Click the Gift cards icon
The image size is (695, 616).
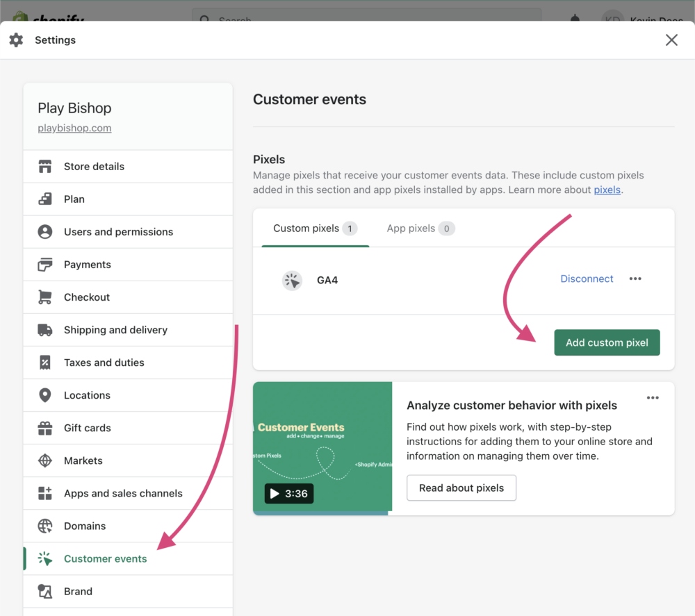point(44,428)
